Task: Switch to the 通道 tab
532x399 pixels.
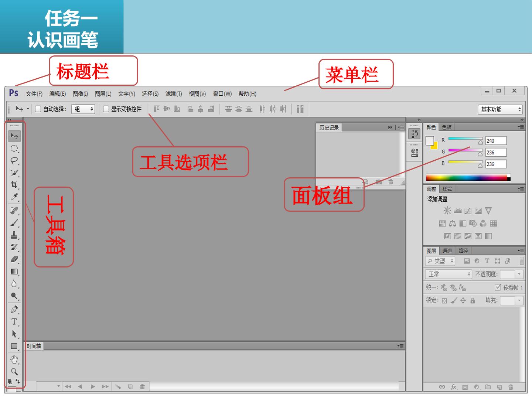Action: [447, 251]
